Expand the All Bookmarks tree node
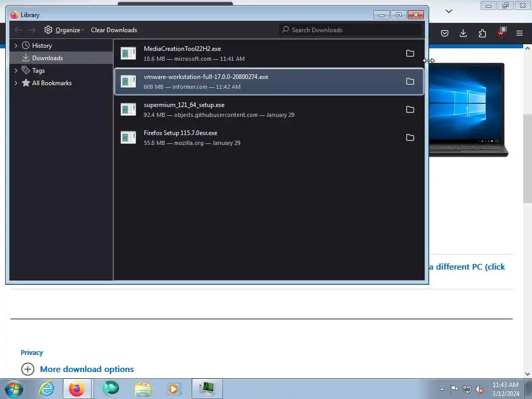Image resolution: width=532 pixels, height=399 pixels. (x=16, y=83)
